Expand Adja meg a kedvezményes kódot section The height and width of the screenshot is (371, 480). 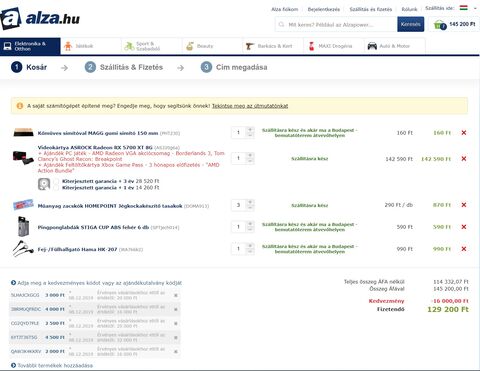(96, 283)
